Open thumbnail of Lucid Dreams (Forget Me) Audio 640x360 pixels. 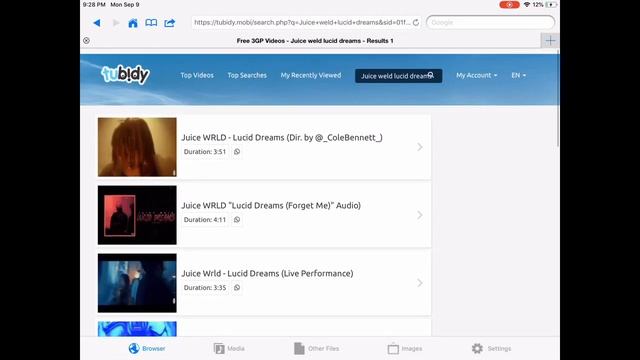point(137,215)
